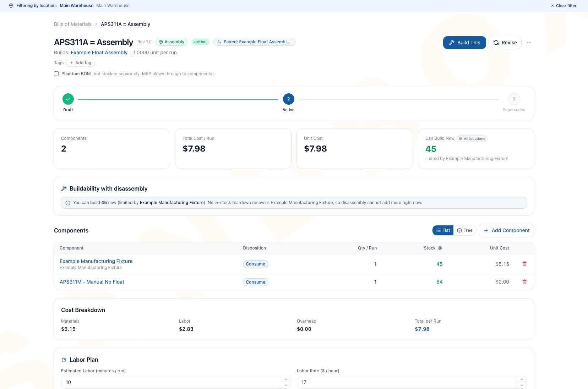Switch components view to Tree
This screenshot has height=389, width=588.
(x=465, y=230)
